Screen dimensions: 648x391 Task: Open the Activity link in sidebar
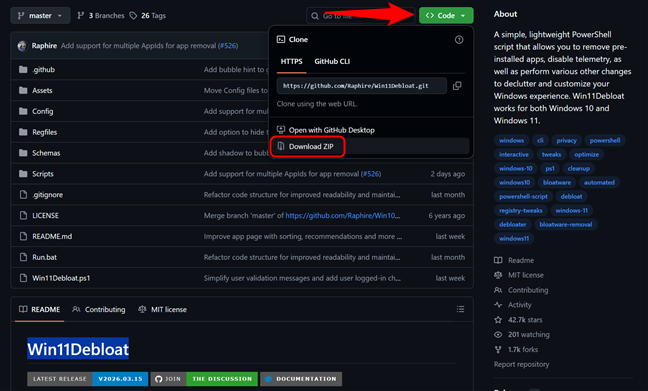tap(513, 305)
